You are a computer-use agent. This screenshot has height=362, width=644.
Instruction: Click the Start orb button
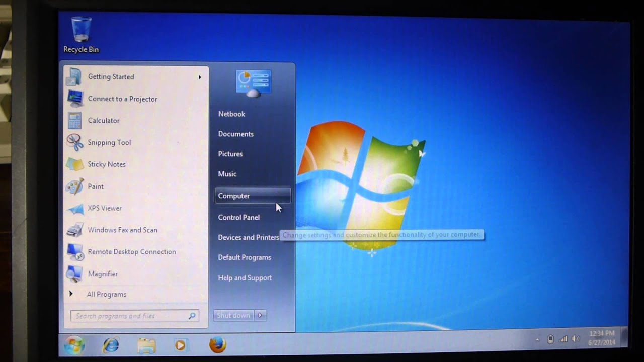74,345
